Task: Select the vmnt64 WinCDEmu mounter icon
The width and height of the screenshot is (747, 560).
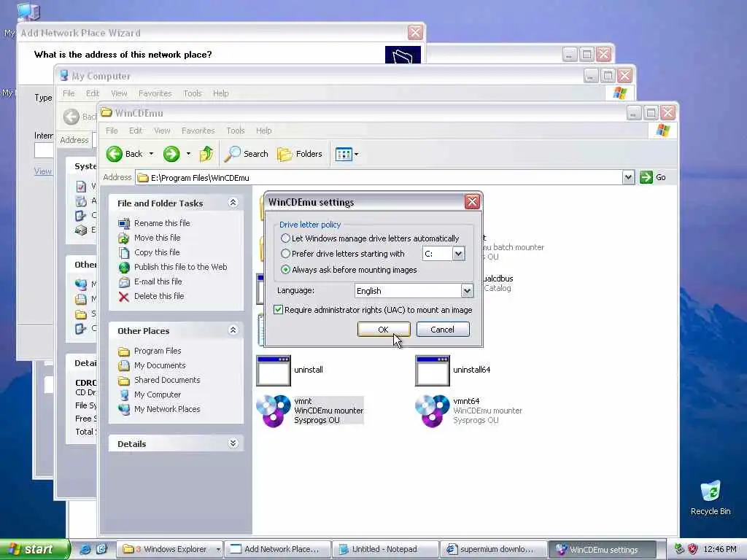Action: [432, 411]
